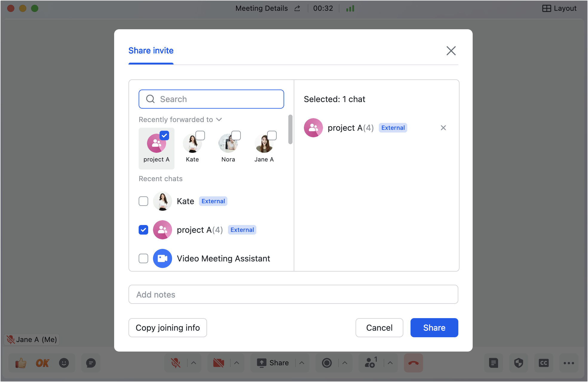Click the Add notes field

[293, 294]
